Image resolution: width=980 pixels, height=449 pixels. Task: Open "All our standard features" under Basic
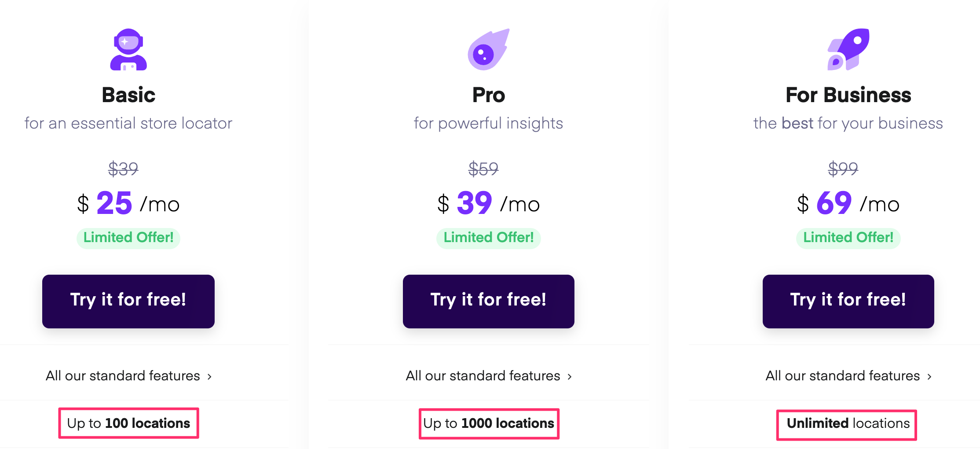(123, 376)
